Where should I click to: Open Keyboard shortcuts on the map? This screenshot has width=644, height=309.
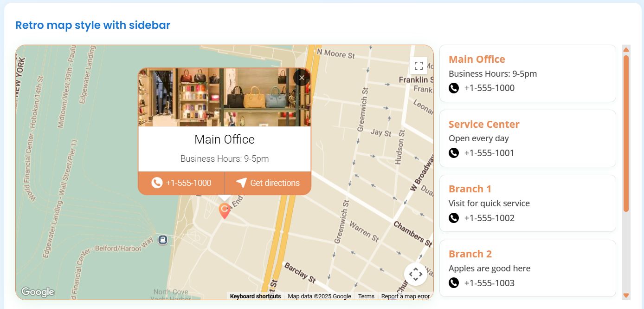pyautogui.click(x=255, y=296)
